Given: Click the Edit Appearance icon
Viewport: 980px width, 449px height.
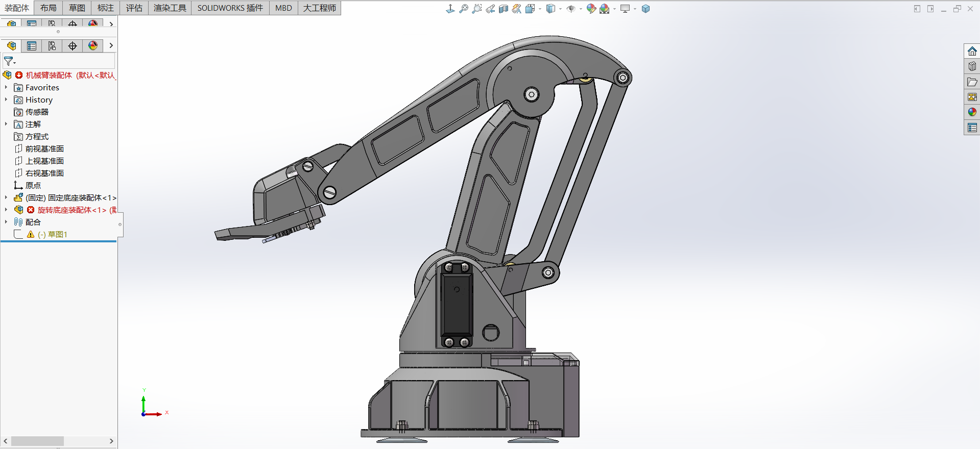Looking at the screenshot, I should pos(591,9).
